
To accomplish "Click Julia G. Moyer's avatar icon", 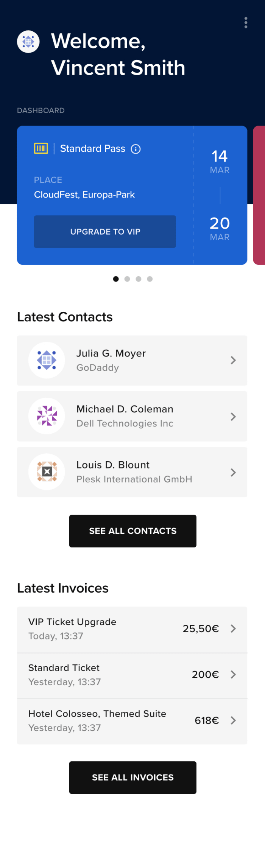I will pos(47,360).
